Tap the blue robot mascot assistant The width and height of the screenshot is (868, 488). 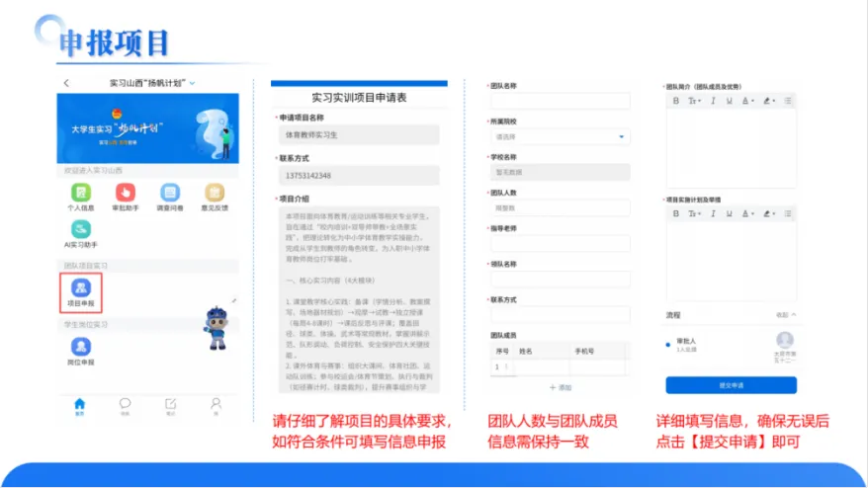tap(217, 328)
